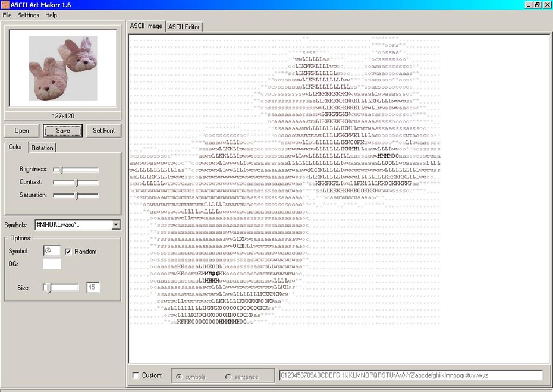
Task: Click the Size slider handle
Action: (x=49, y=288)
